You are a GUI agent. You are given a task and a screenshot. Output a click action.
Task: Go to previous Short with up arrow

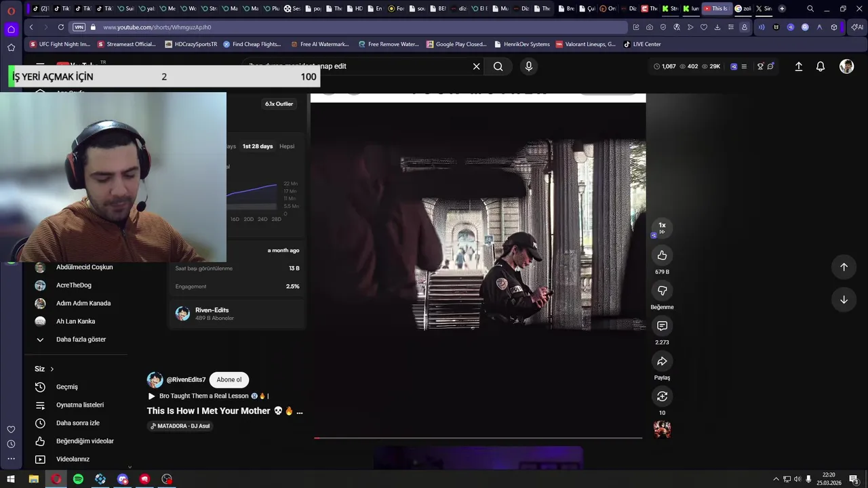click(844, 267)
